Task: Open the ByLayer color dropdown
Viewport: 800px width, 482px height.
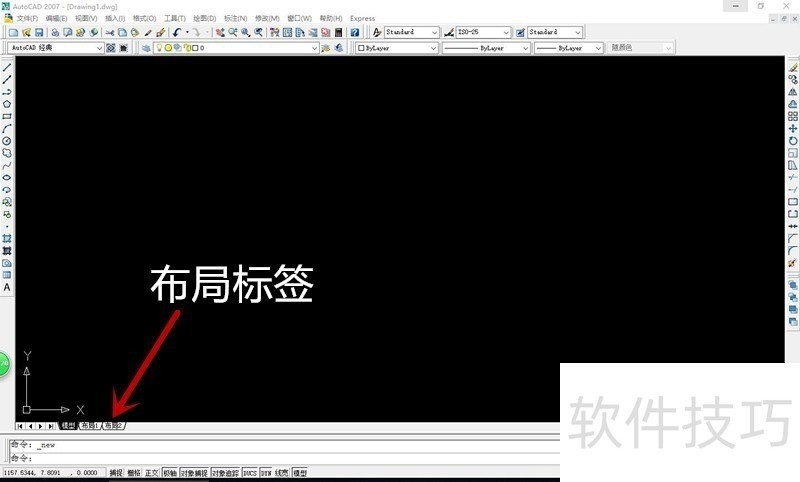Action: click(x=397, y=48)
